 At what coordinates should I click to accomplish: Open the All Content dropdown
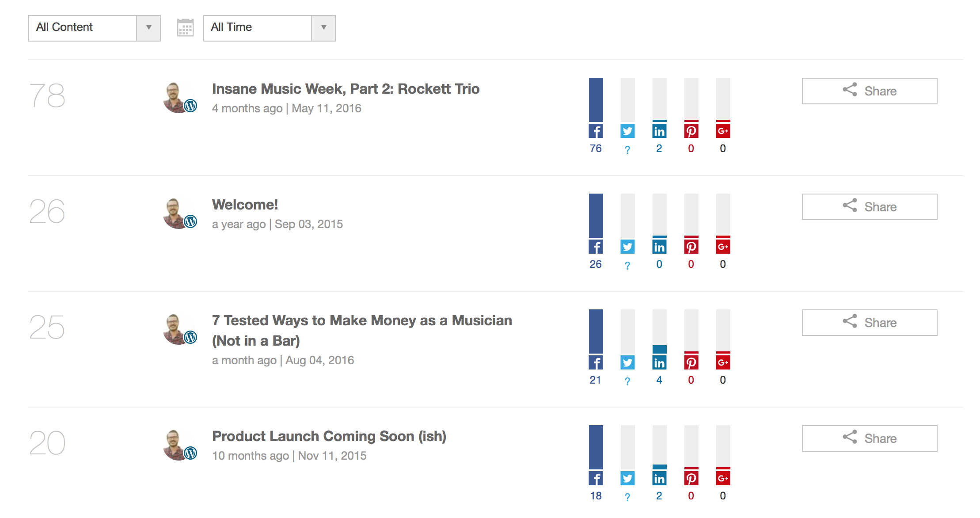pos(94,28)
